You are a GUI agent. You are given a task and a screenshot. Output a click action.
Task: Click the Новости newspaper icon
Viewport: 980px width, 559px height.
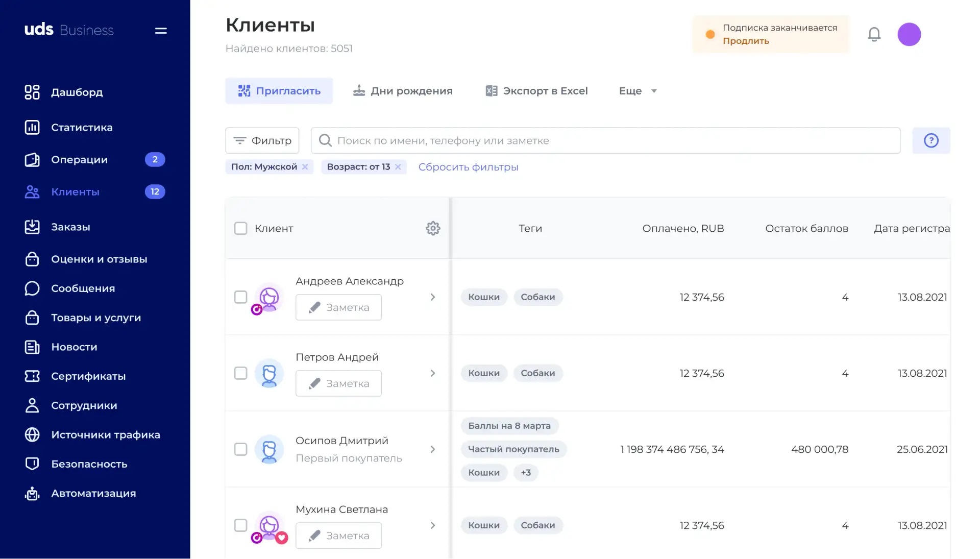(x=32, y=347)
